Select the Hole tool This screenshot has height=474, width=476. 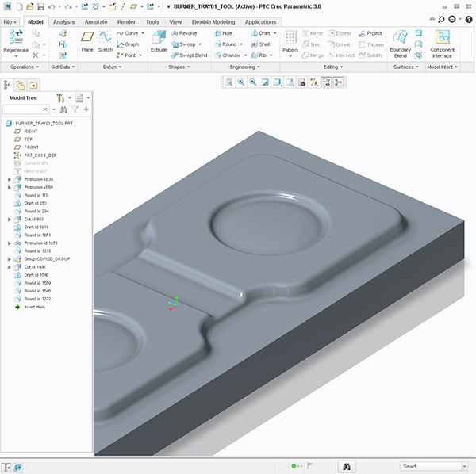click(223, 33)
